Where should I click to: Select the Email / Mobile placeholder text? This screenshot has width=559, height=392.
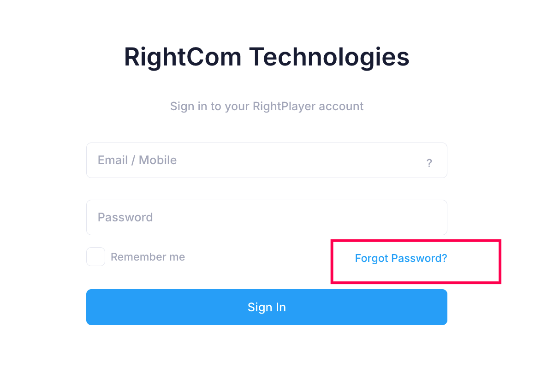pos(137,160)
